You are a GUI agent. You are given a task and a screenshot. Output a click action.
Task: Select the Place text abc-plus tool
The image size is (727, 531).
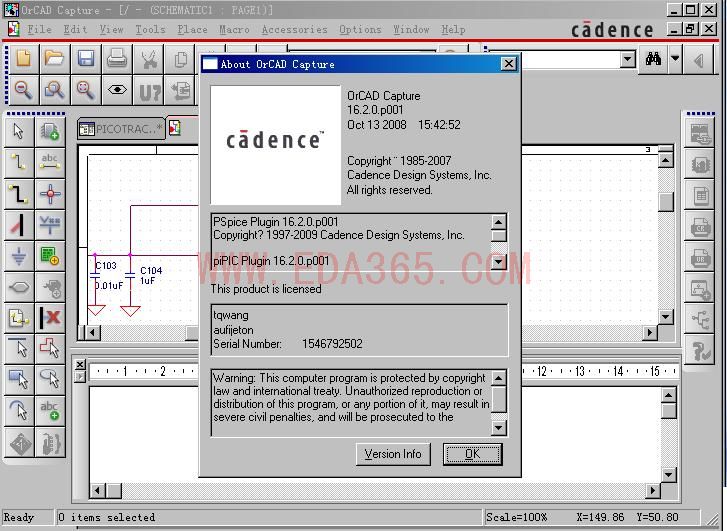50,411
